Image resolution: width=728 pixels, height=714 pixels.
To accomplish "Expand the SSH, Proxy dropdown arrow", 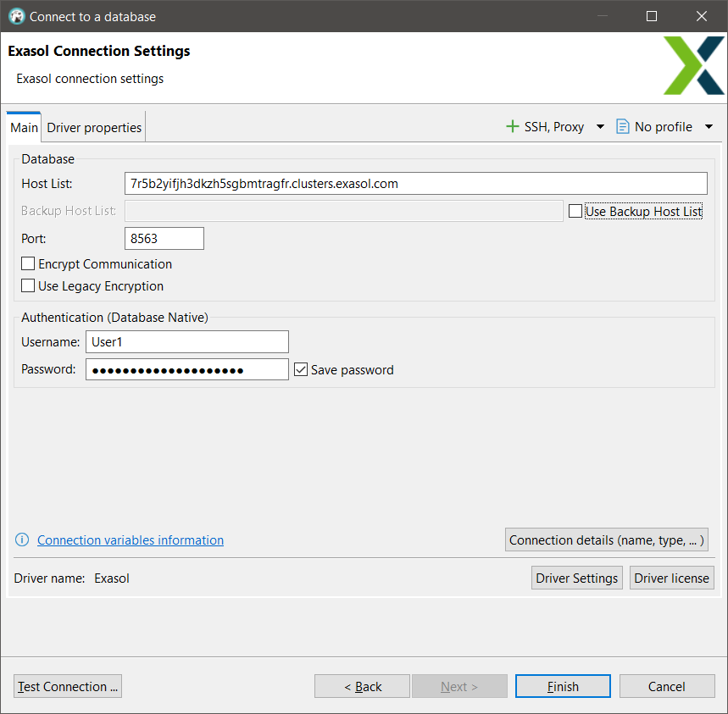I will pos(600,127).
